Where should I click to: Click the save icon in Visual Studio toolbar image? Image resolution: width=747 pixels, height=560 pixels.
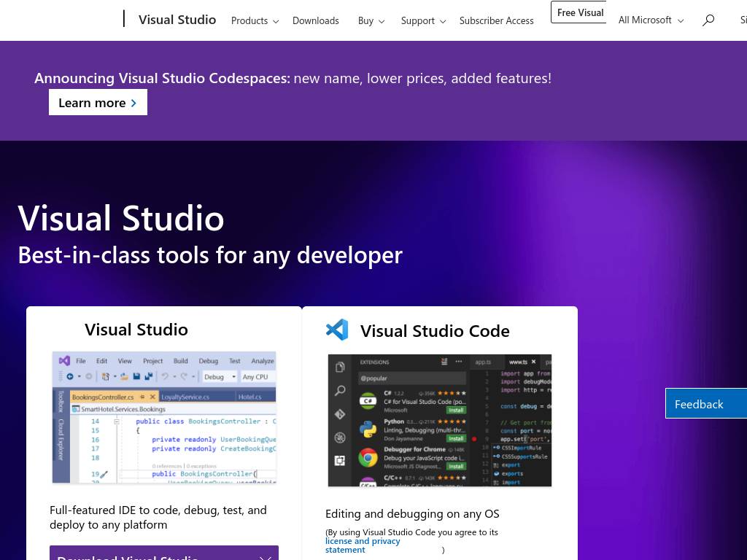coord(136,377)
